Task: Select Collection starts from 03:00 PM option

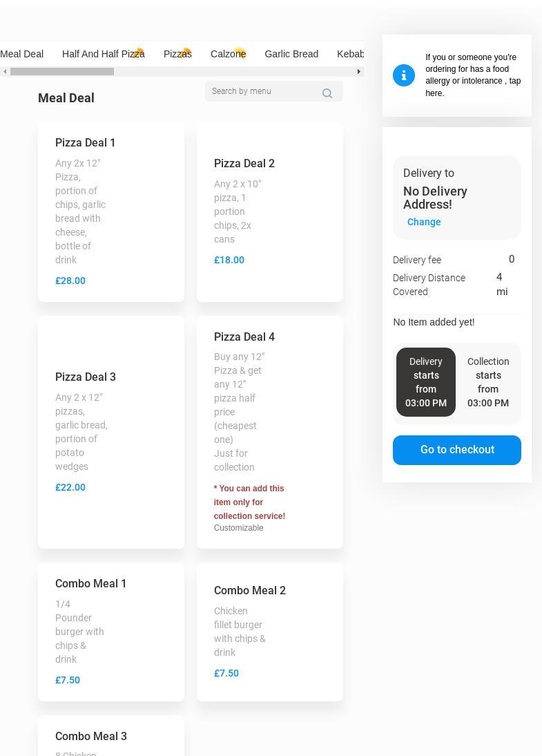Action: 488,382
